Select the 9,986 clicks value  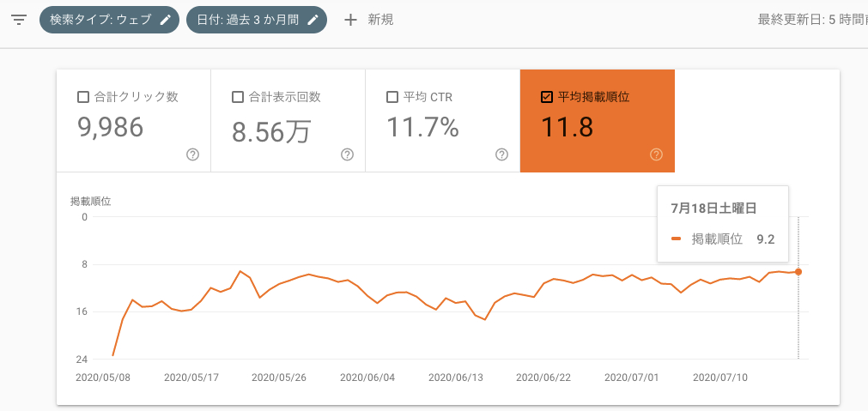point(110,127)
